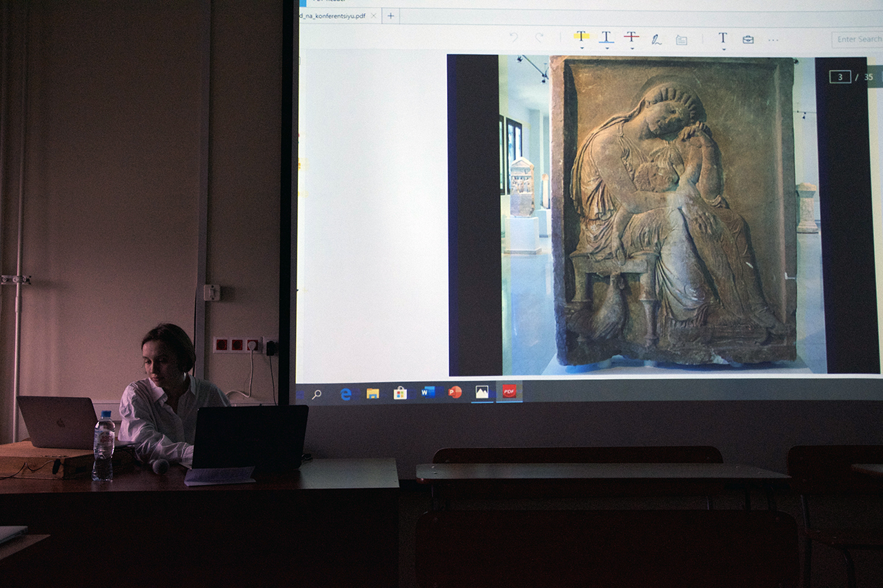Switch to PowerPoint from taskbar
The image size is (883, 588).
point(455,392)
